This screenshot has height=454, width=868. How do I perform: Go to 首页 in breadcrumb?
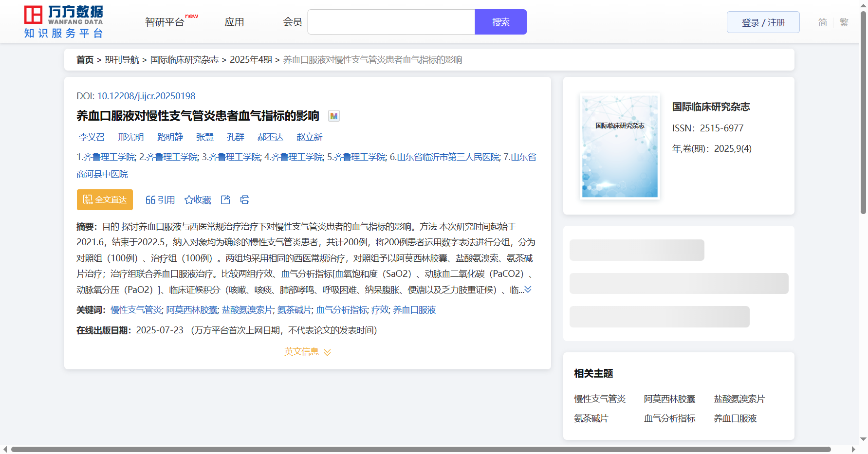[x=85, y=60]
